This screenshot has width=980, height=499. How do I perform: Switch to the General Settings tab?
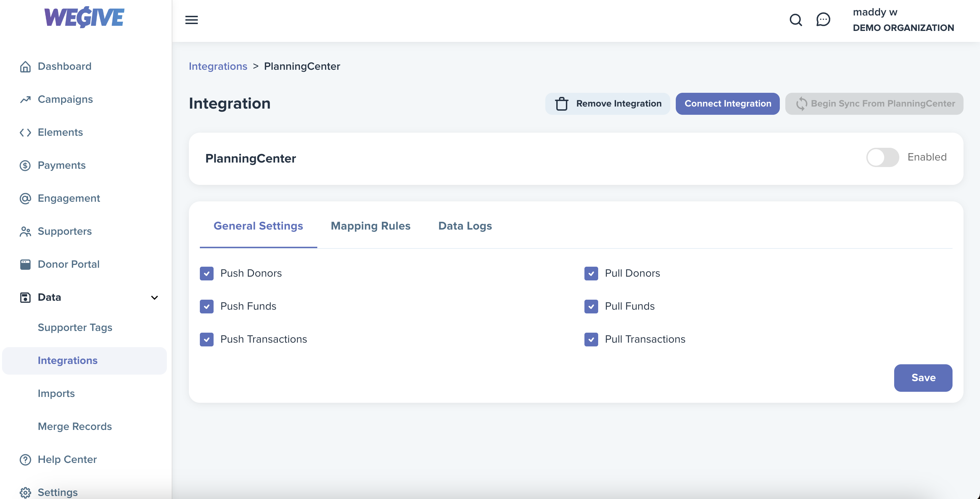click(258, 226)
